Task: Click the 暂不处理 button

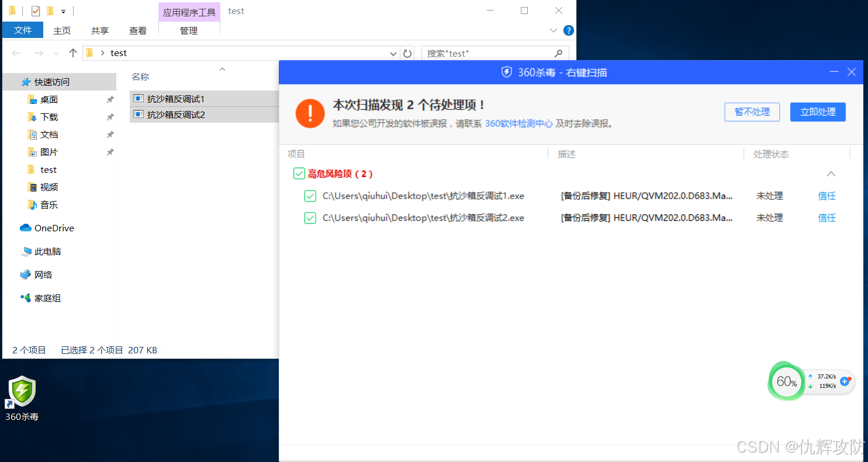Action: point(752,112)
